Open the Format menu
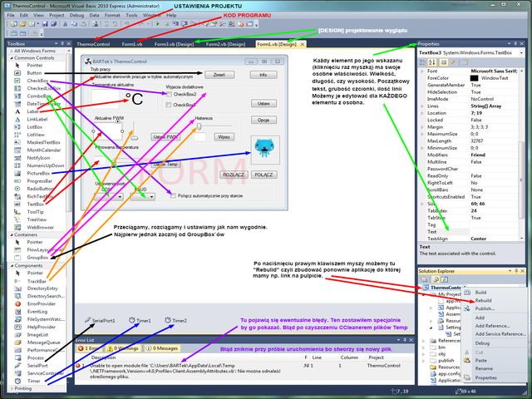Viewport: 532px width, 399px height. pyautogui.click(x=112, y=15)
